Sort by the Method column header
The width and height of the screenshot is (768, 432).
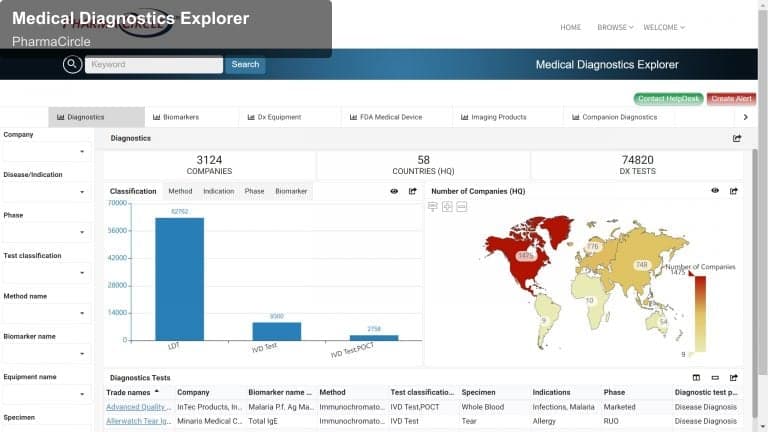click(x=332, y=392)
